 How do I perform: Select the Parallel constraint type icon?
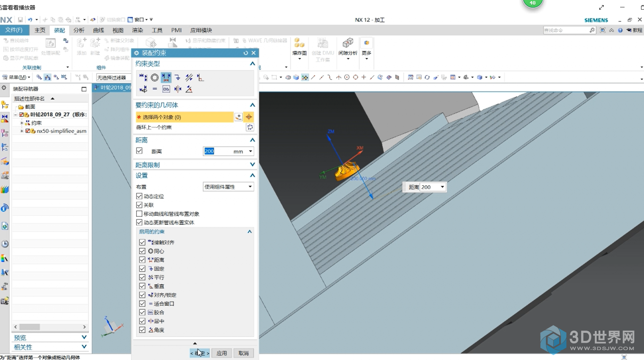pos(189,78)
